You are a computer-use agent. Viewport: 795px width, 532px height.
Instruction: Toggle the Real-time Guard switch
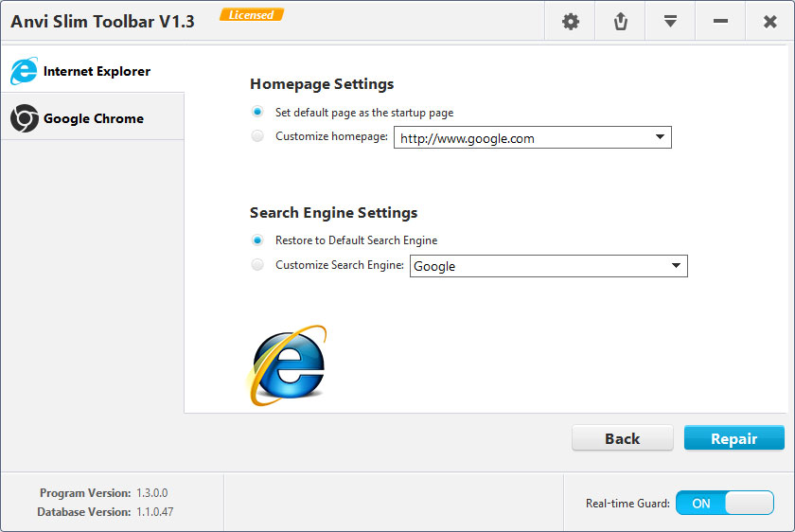coord(725,503)
